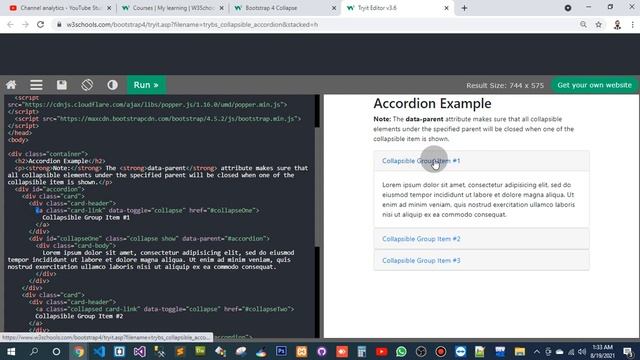Close the Channel analytics tab

(109, 8)
